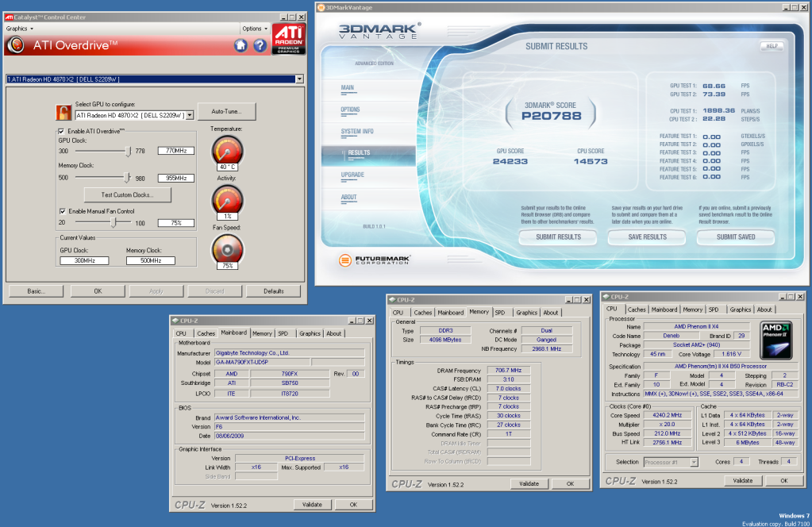Click the P20788 3DMark score

[x=551, y=116]
